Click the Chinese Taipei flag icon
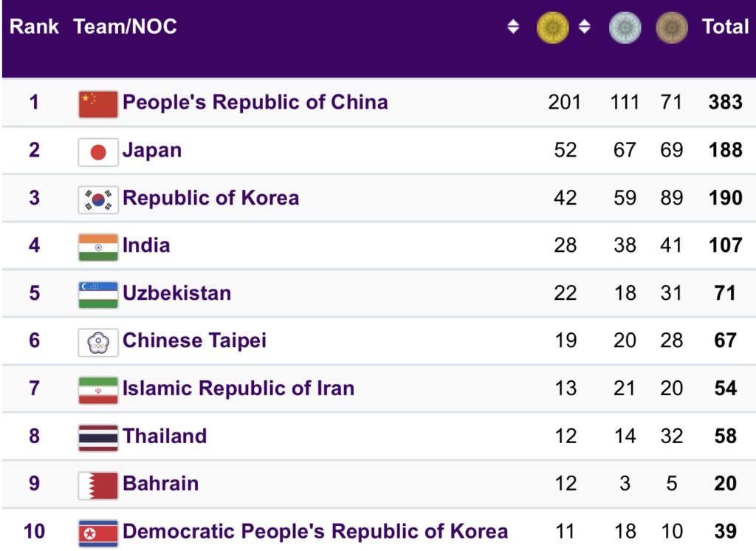This screenshot has height=551, width=756. coord(98,342)
